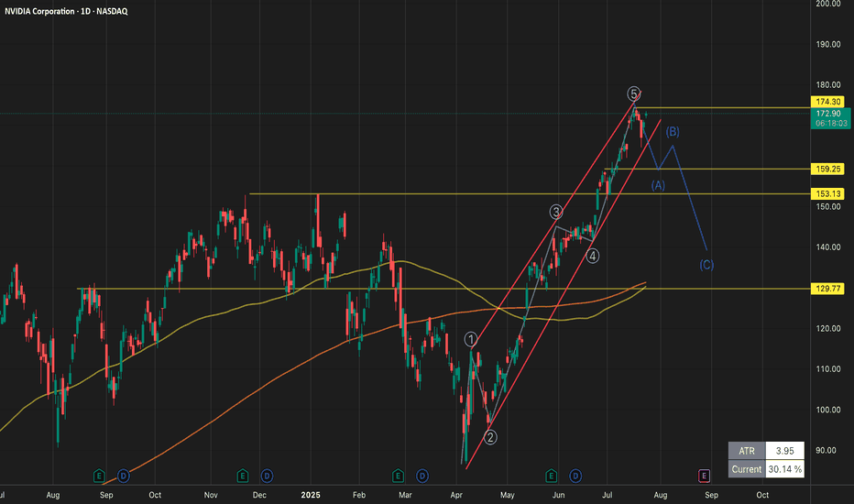Viewport: 854px width, 504px height.
Task: Click 190.00 on the price axis
Action: 827,45
